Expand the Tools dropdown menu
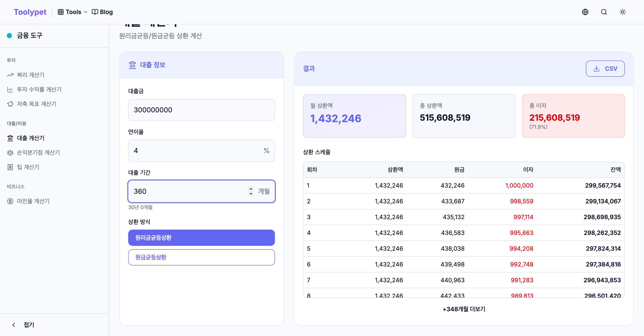This screenshot has height=336, width=644. pos(72,12)
